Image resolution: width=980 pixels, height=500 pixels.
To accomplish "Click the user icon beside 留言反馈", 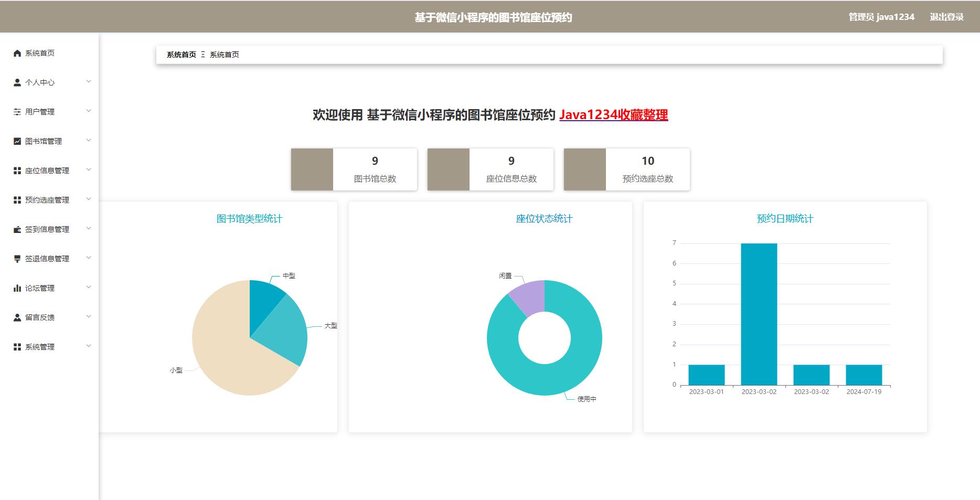I will tap(17, 317).
